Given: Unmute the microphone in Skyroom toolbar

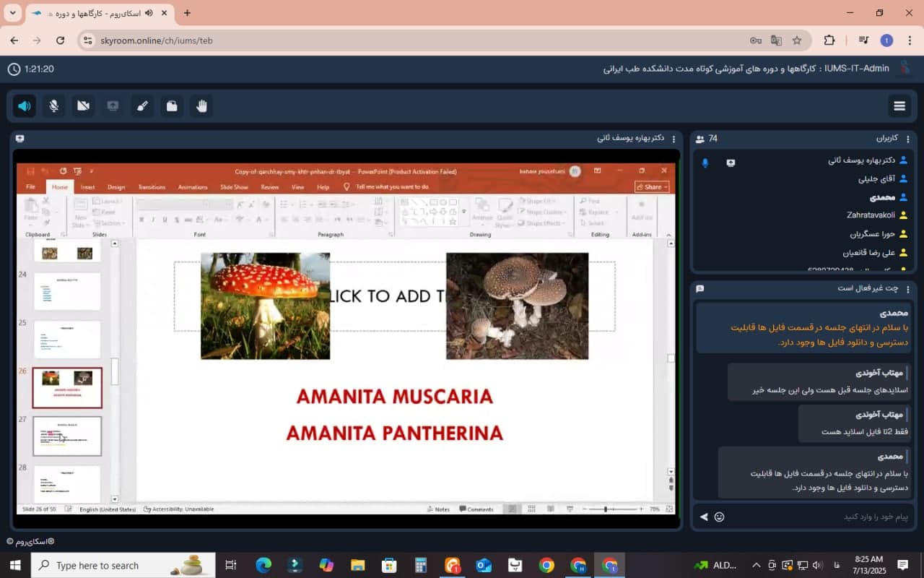Looking at the screenshot, I should (x=53, y=106).
